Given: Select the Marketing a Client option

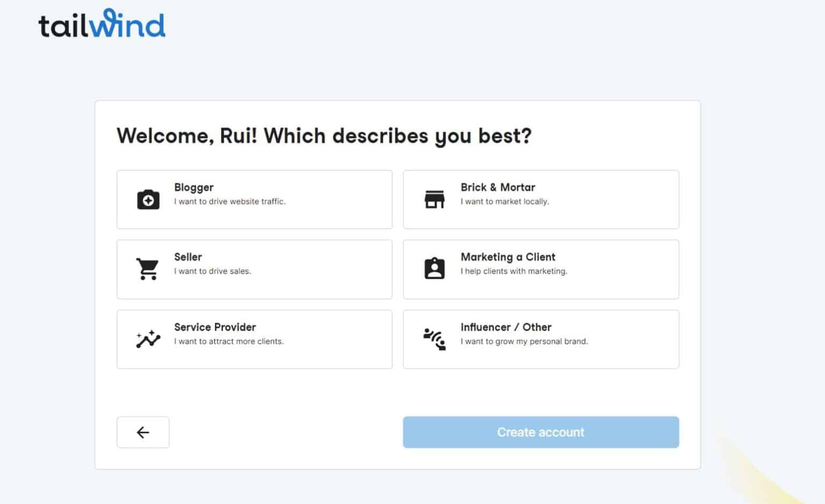Looking at the screenshot, I should click(540, 269).
